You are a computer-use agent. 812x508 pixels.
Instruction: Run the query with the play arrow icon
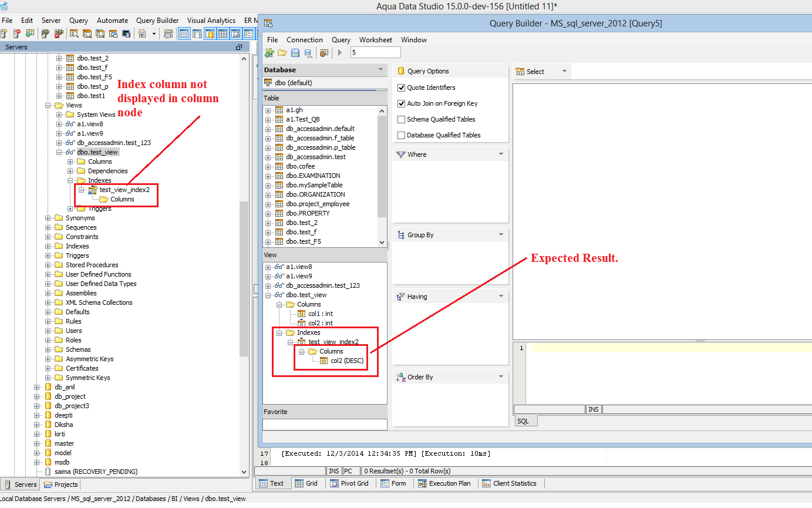coord(340,53)
